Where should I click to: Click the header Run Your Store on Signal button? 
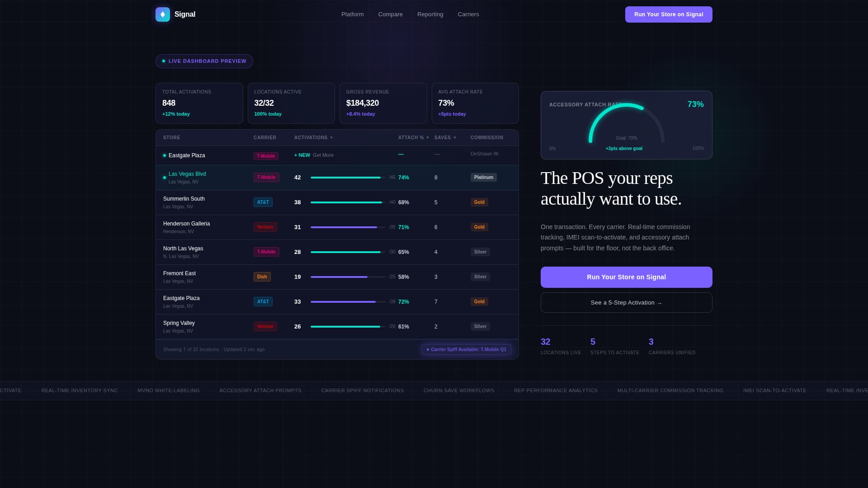669,14
